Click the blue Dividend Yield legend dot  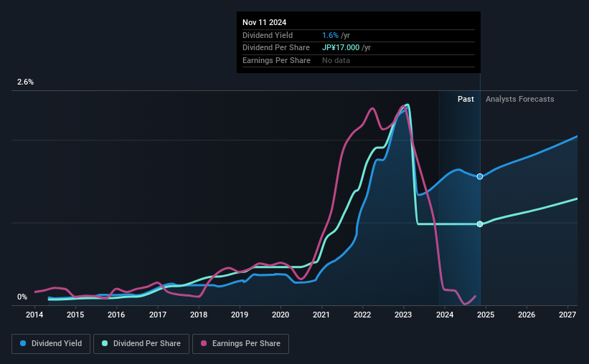(23, 343)
